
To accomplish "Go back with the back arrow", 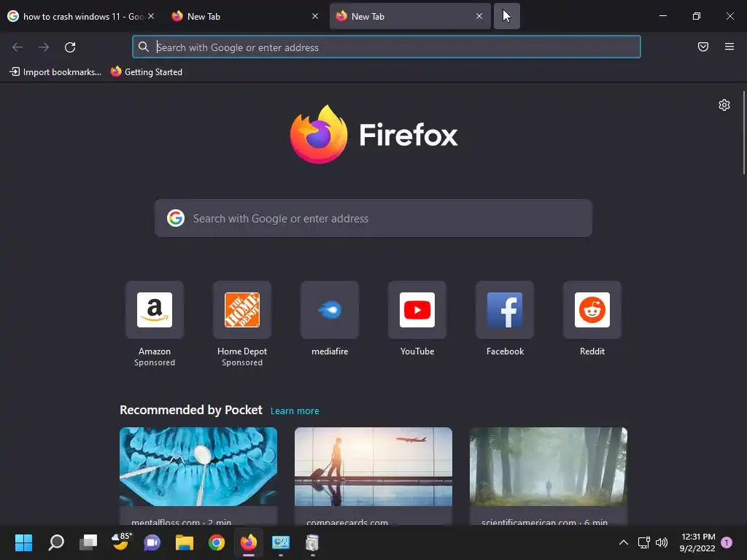I will click(18, 47).
